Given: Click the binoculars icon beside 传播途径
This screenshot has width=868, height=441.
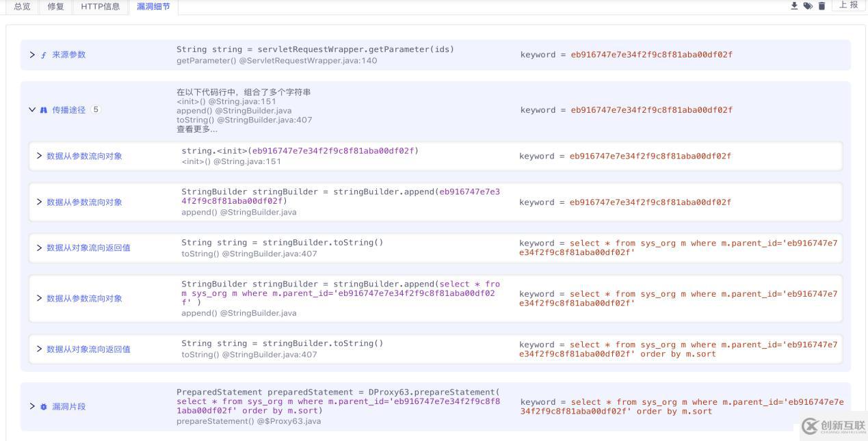Looking at the screenshot, I should pyautogui.click(x=44, y=110).
